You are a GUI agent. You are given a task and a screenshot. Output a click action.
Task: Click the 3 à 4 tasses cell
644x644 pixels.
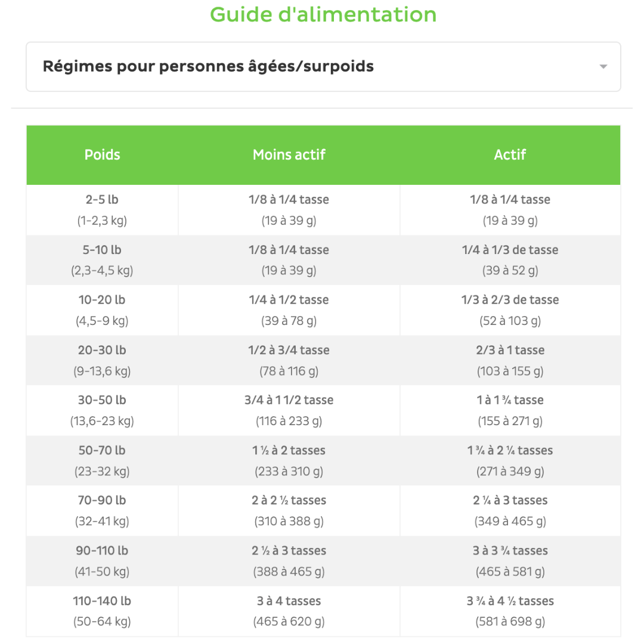click(289, 611)
